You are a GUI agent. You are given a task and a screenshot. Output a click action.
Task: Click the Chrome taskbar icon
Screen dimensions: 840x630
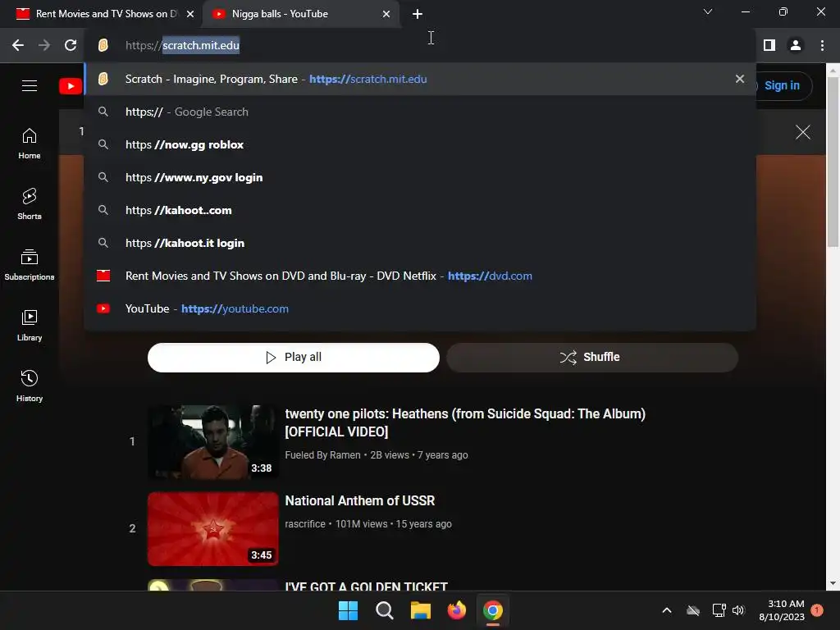(x=493, y=610)
